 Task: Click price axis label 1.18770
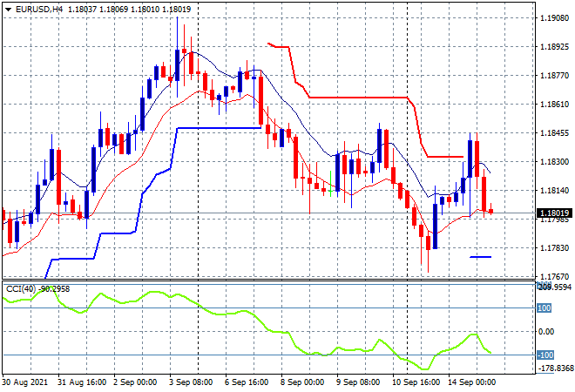point(554,76)
